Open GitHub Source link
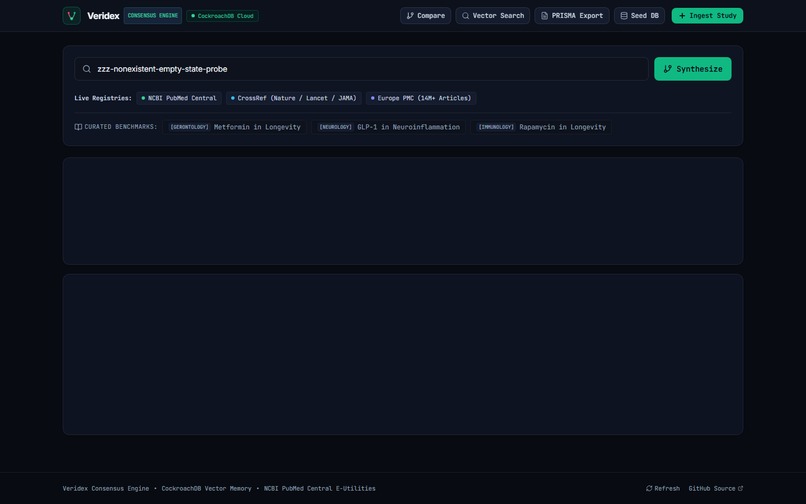This screenshot has width=806, height=504. click(x=716, y=489)
